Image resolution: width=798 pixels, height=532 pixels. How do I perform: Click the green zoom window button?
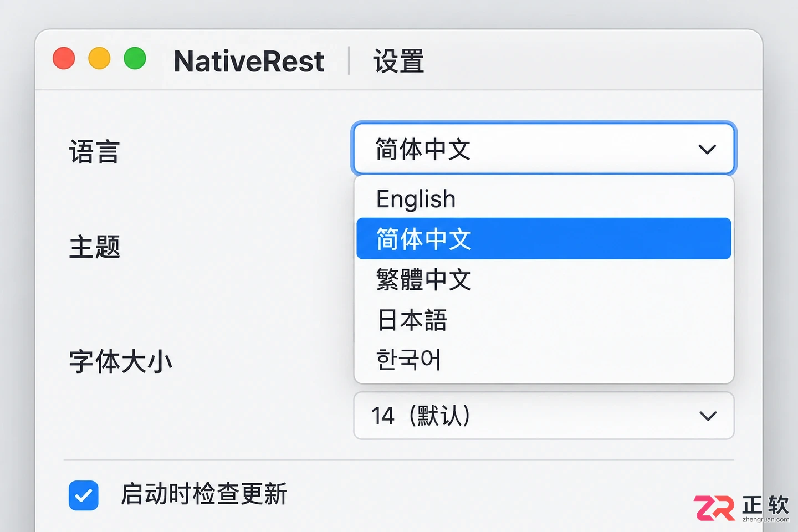pyautogui.click(x=135, y=58)
